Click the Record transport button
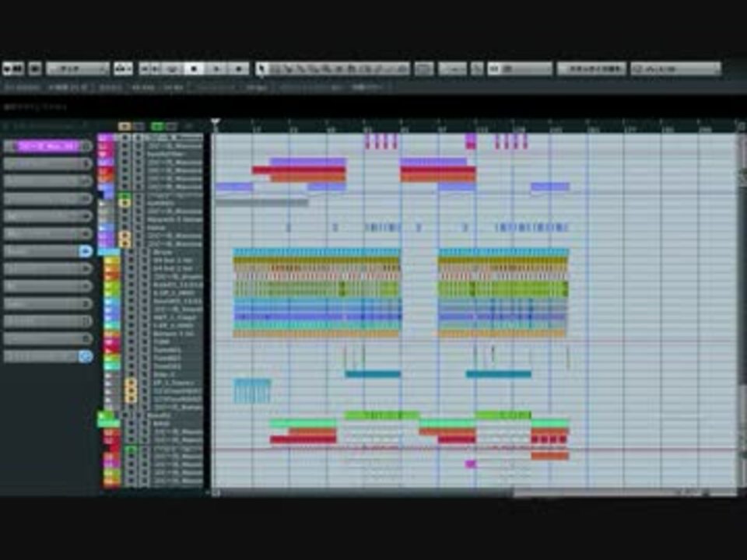 239,69
